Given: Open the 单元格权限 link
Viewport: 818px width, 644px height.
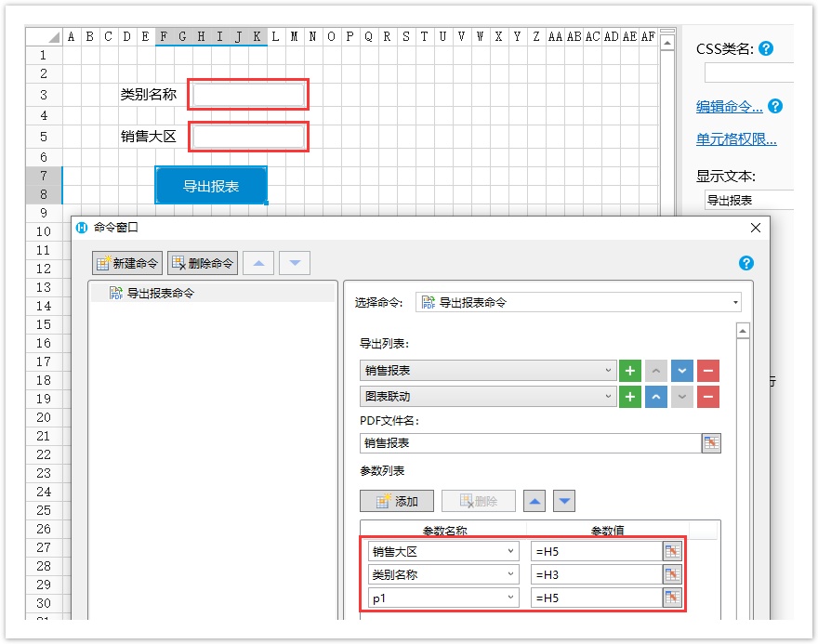Looking at the screenshot, I should coord(736,140).
